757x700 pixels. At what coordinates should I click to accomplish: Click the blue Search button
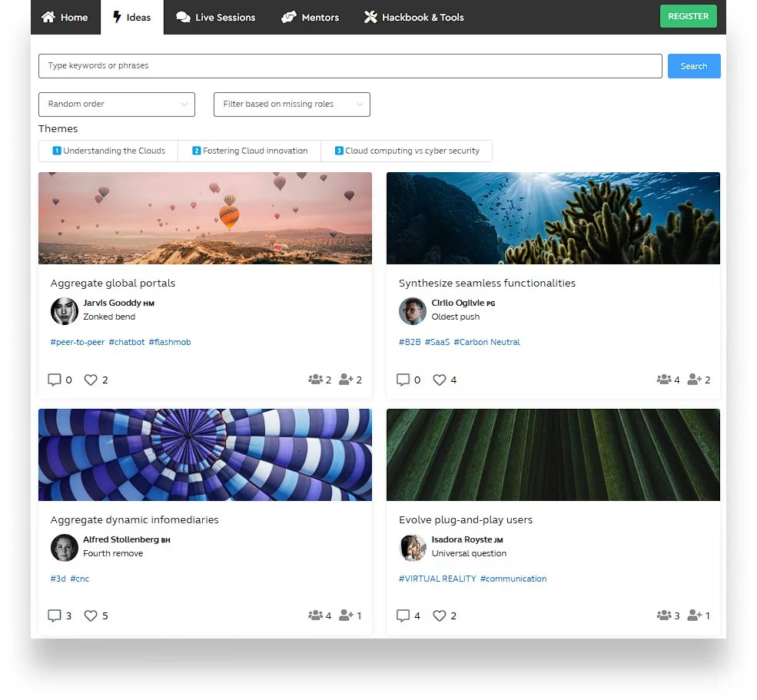pyautogui.click(x=694, y=66)
